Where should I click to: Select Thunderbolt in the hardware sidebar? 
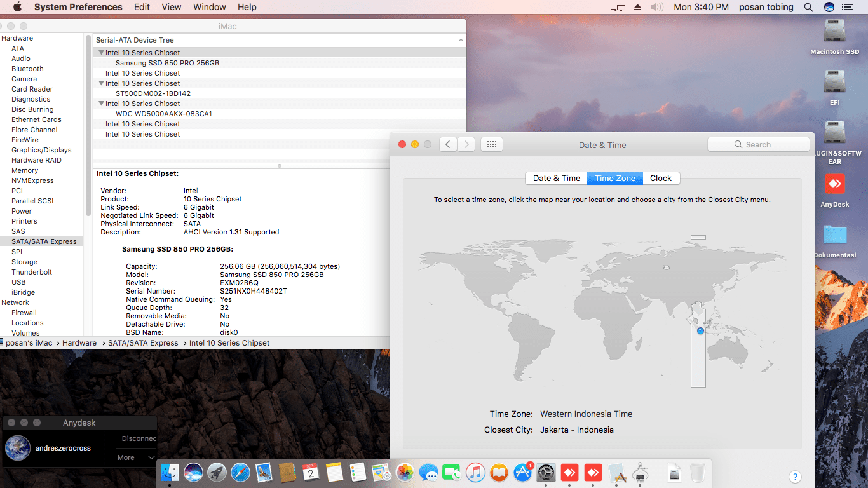32,272
